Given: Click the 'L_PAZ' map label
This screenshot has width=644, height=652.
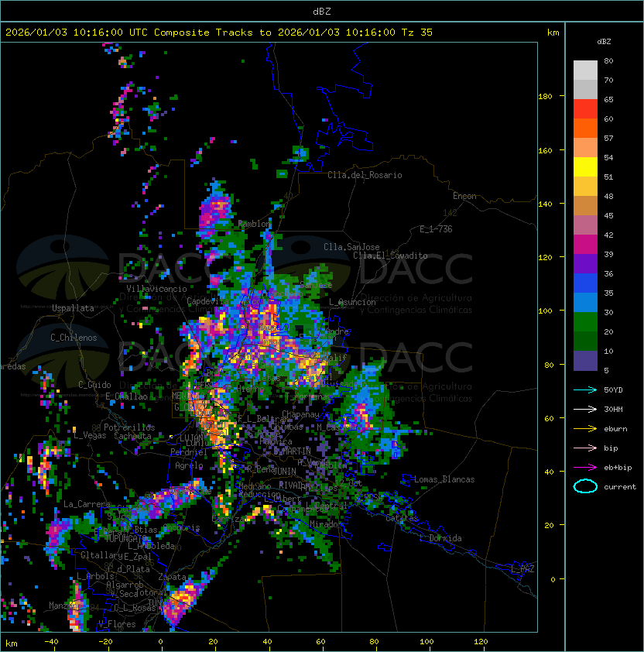Looking at the screenshot, I should coord(522,569).
